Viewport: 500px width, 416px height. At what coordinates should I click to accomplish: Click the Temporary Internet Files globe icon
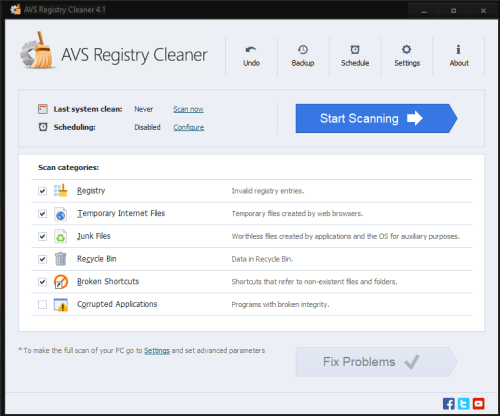pos(61,214)
